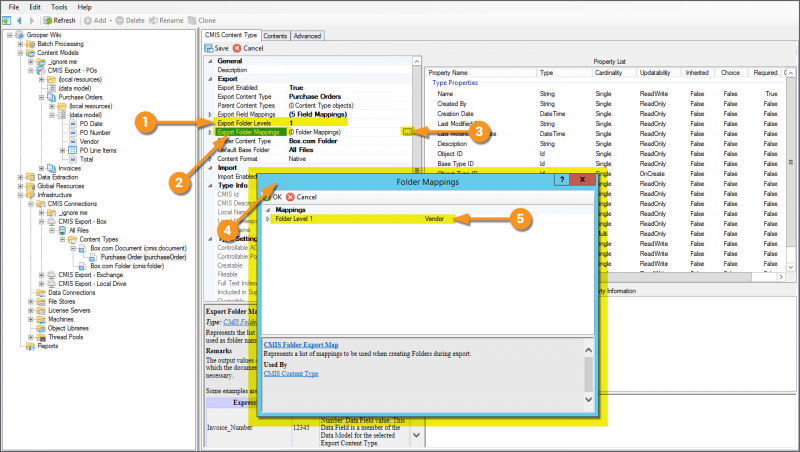Open the Edit menu
800x452 pixels.
35,7
